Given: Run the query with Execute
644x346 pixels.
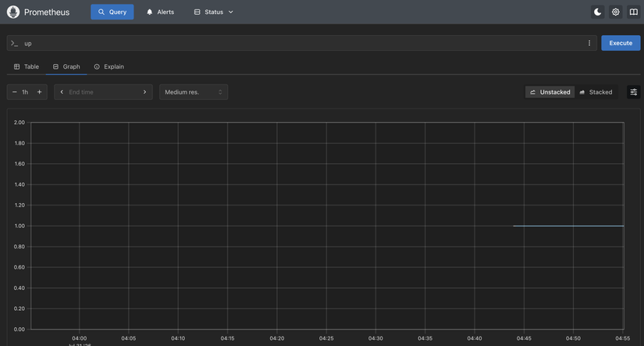Looking at the screenshot, I should [621, 43].
